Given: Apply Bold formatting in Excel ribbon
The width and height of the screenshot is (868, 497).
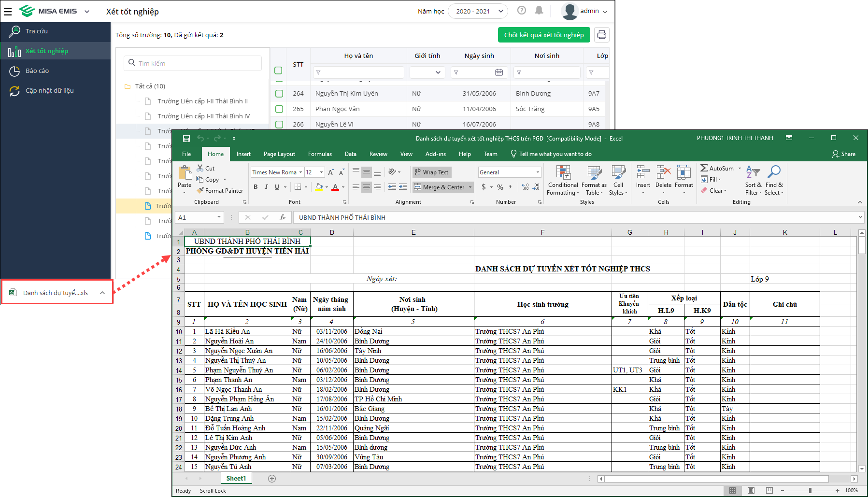Looking at the screenshot, I should [x=256, y=187].
